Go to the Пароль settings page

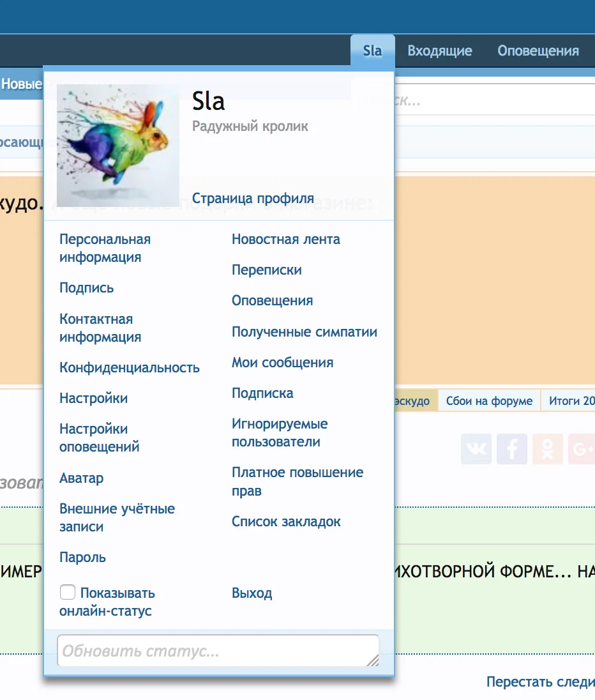82,557
